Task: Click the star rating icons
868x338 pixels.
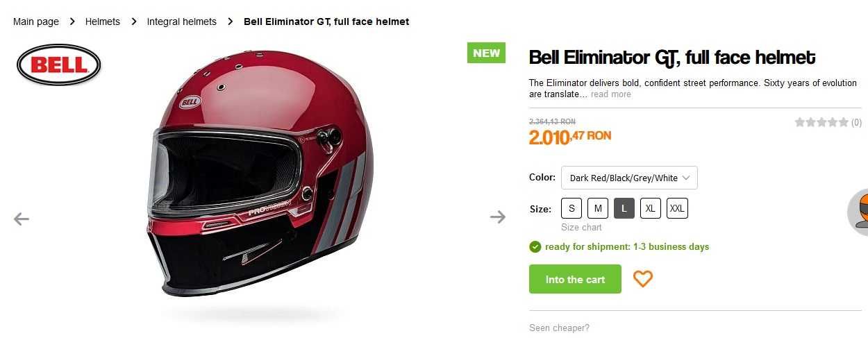Action: (x=821, y=122)
